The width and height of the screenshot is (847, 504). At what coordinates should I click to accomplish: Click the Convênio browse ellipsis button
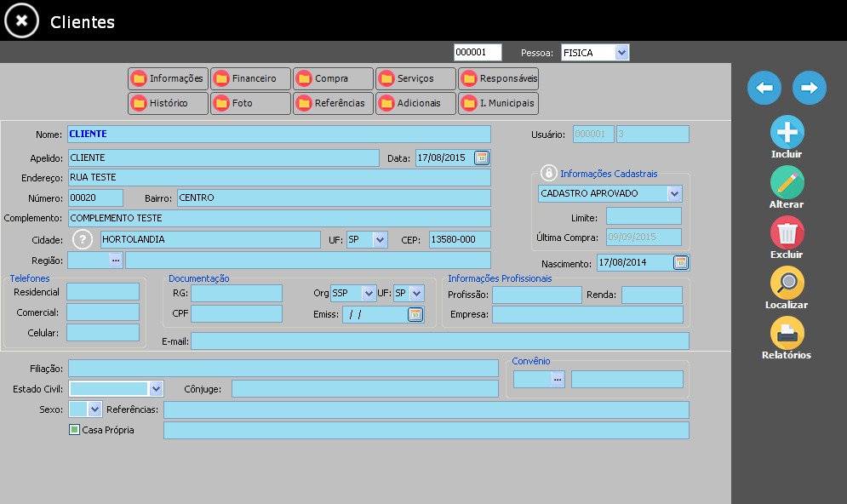tap(558, 379)
